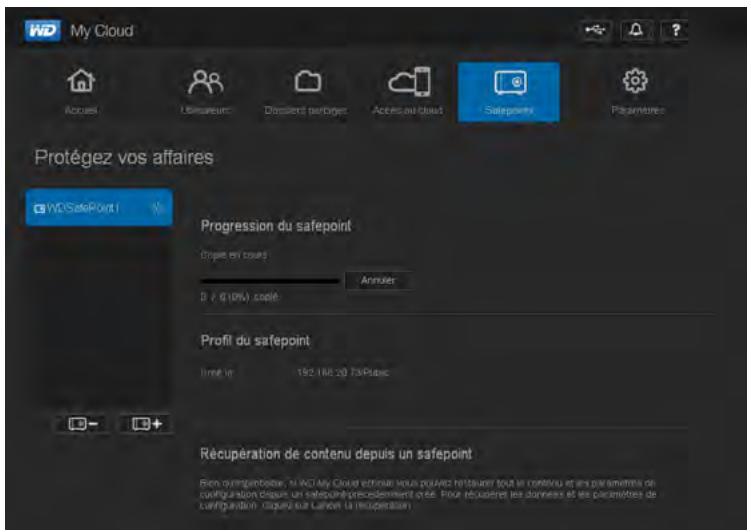Screen dimensions: 751x532
Task: Click the Copie en cours status text
Action: tap(234, 255)
